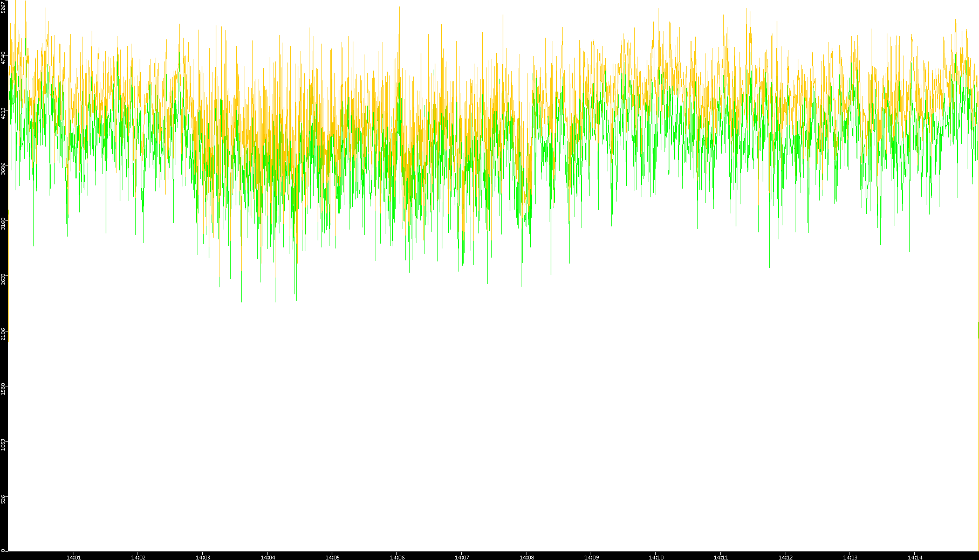
Task: Select the 14:10 time marker
Action: (656, 557)
